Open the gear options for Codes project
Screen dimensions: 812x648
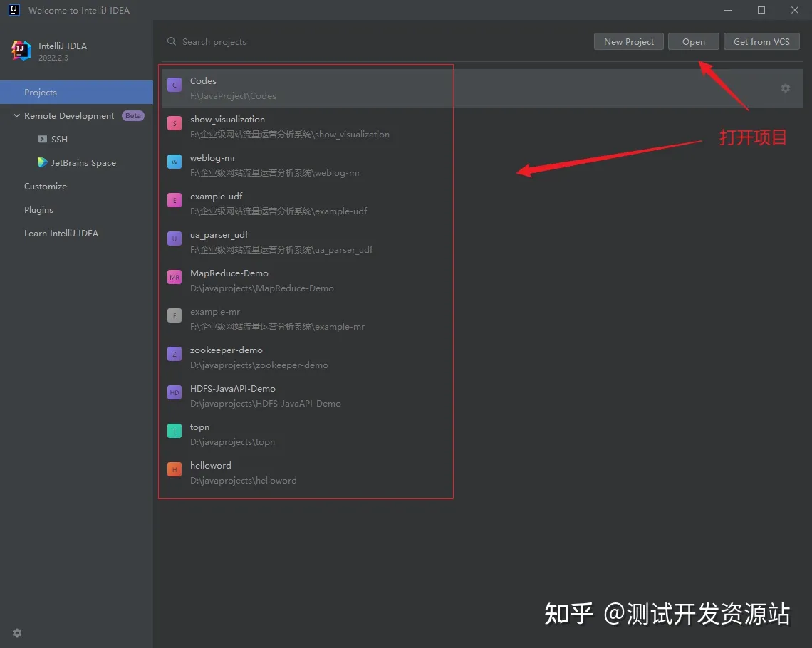786,88
